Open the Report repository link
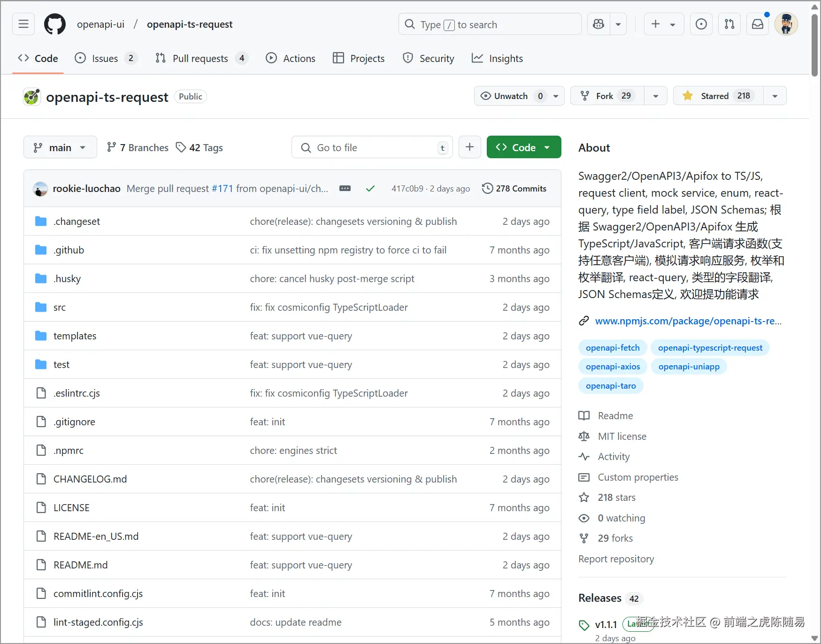 [616, 559]
